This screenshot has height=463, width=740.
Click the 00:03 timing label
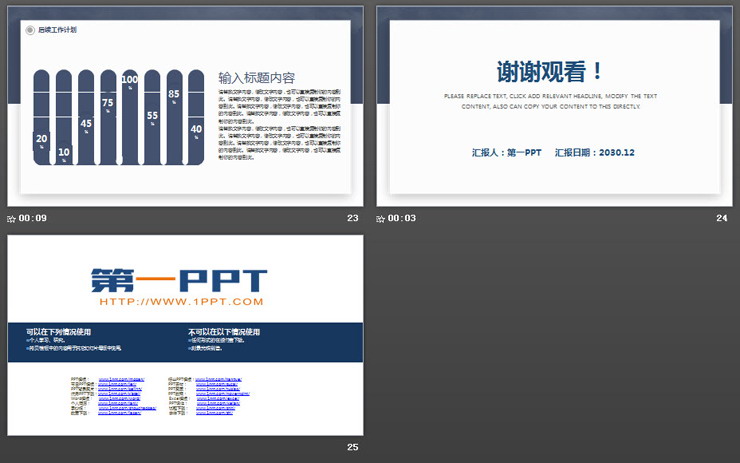pyautogui.click(x=402, y=218)
